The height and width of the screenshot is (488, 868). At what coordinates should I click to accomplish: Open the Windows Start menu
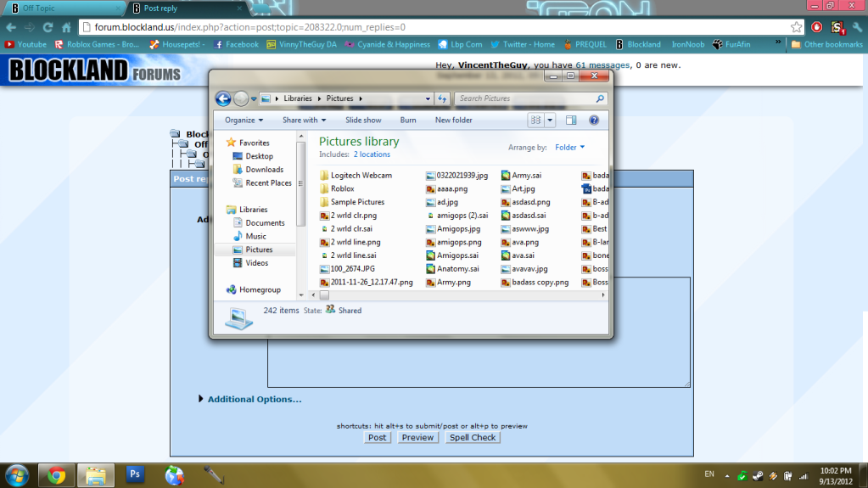18,474
